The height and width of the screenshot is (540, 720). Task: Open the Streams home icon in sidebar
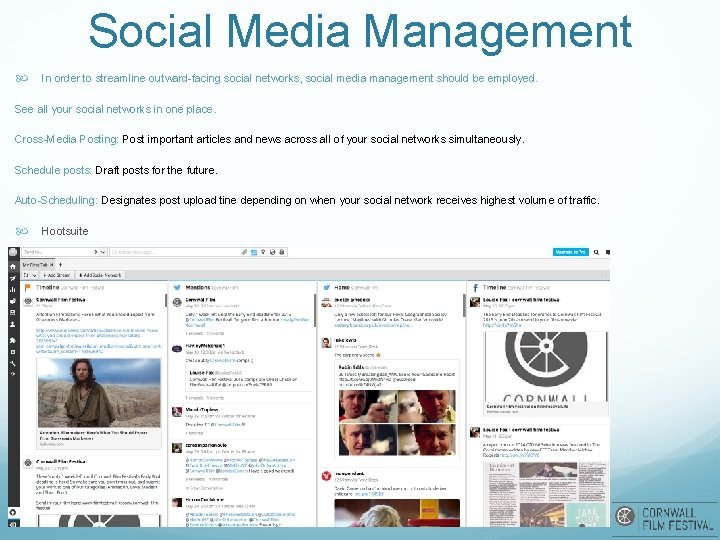[x=13, y=266]
